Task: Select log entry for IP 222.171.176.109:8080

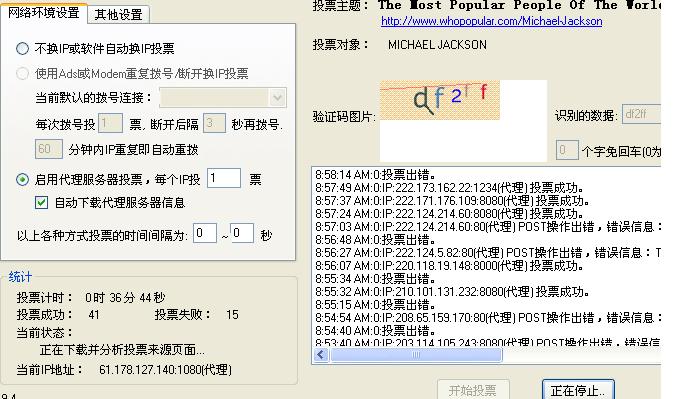Action: coord(452,201)
